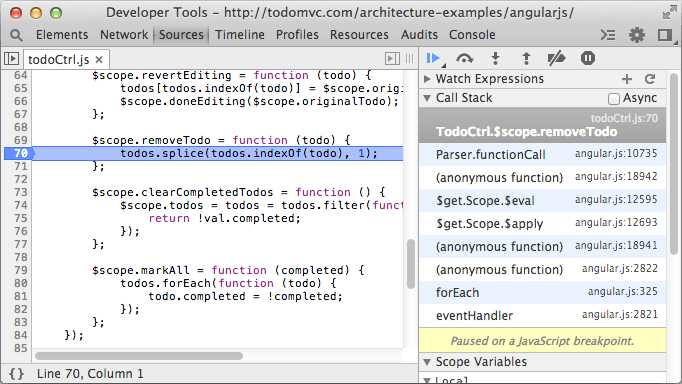Toggle breakpoint on line 70
Viewport: 682px width, 384px height.
20,153
